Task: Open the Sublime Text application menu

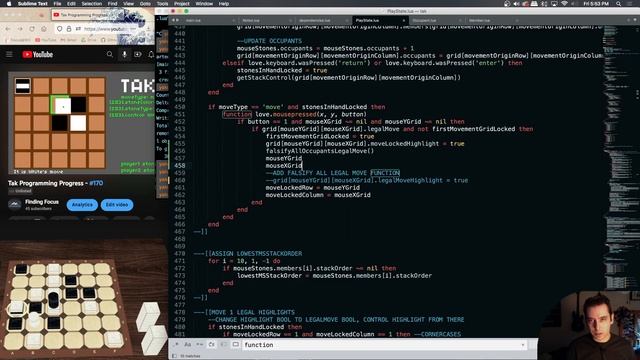Action: (x=33, y=4)
